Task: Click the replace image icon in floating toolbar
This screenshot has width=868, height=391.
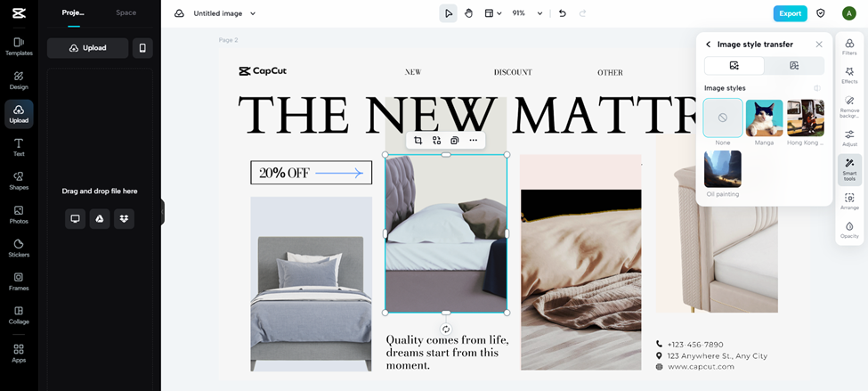Action: (436, 141)
